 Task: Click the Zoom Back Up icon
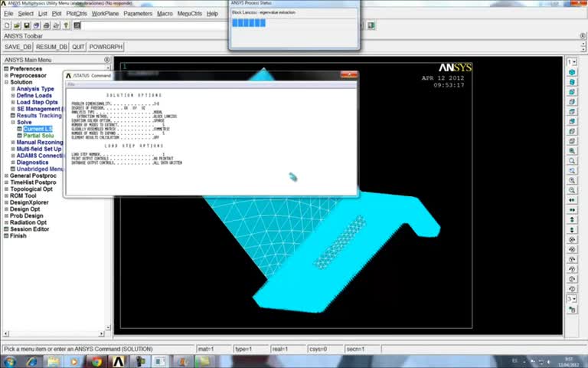coord(572,170)
